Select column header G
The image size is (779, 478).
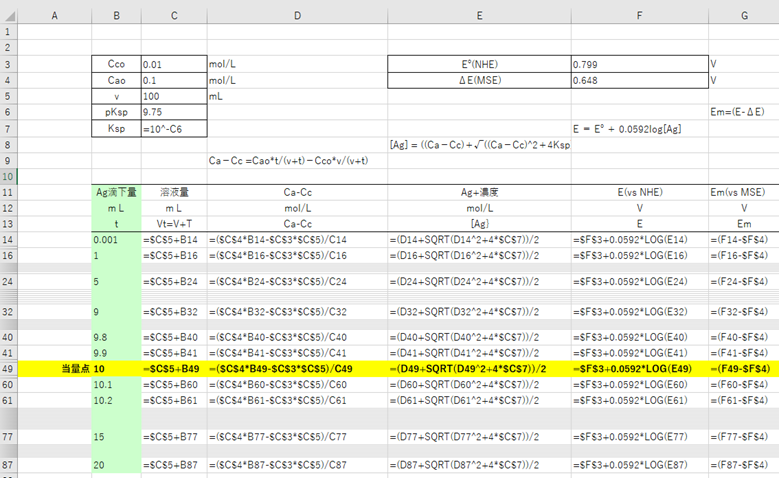(744, 16)
